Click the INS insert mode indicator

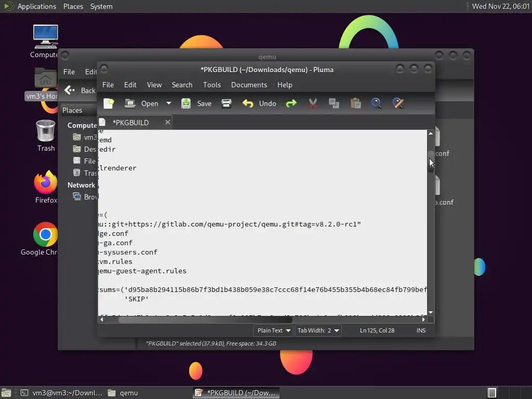point(421,330)
